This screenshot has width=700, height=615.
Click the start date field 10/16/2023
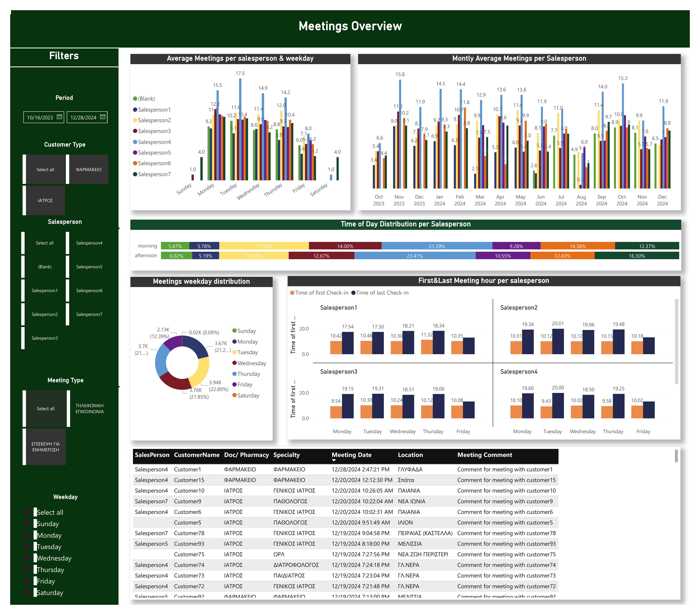coord(40,117)
